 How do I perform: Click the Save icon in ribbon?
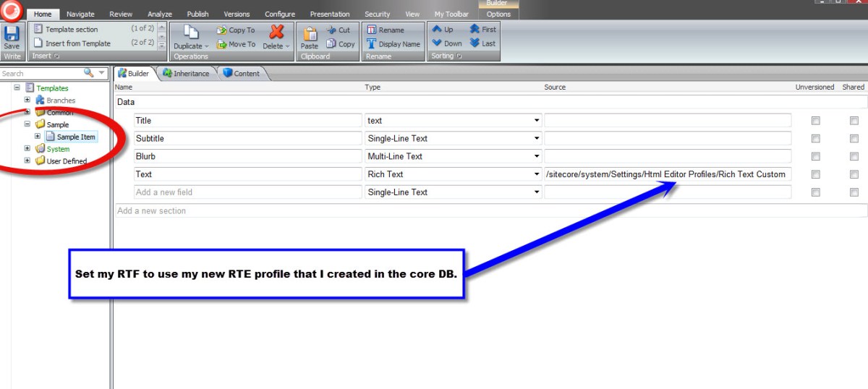tap(12, 34)
